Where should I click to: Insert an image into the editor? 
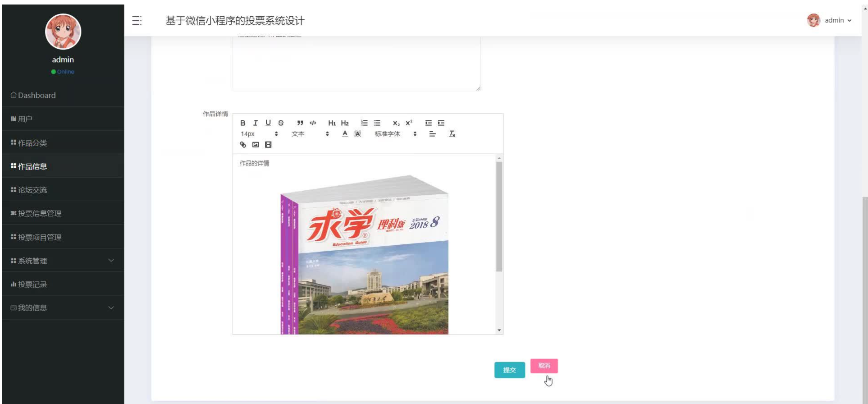pos(256,145)
